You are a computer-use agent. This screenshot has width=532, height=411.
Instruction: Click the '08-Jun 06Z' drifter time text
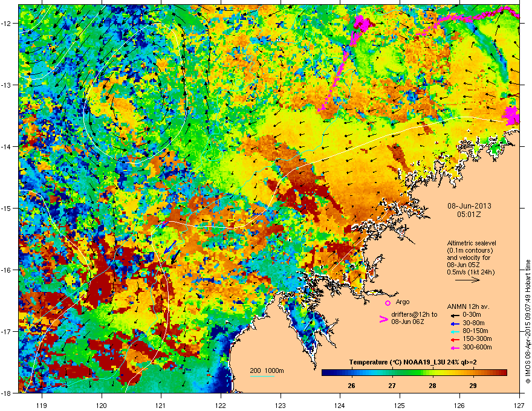point(407,322)
